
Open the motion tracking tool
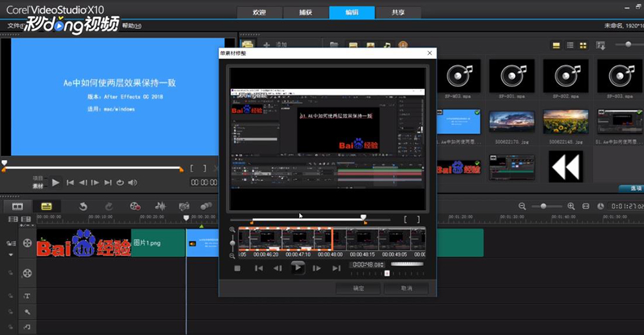click(206, 206)
